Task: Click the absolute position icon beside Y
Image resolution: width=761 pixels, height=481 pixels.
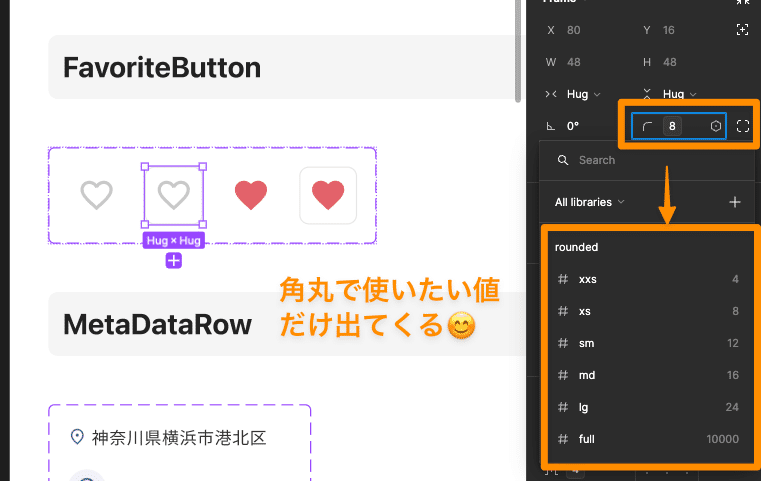Action: [743, 30]
